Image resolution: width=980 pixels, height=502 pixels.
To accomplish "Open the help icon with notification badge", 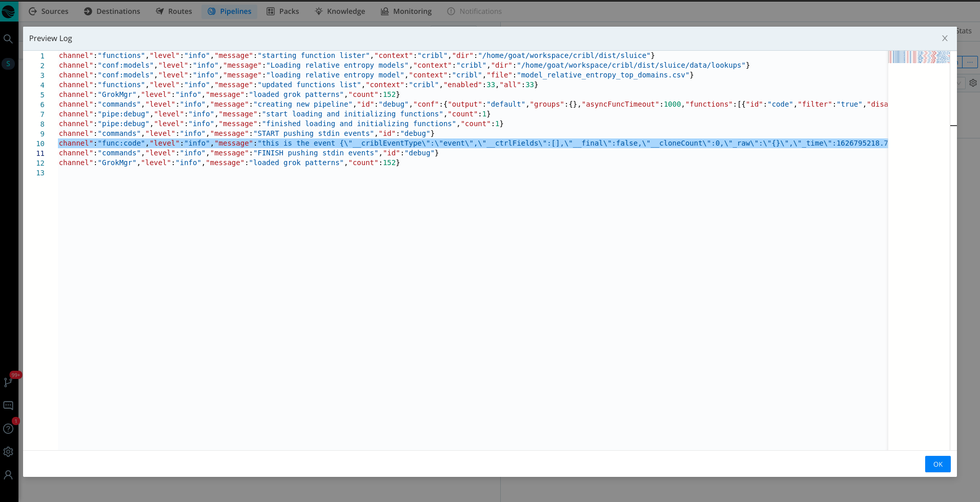I will coord(8,429).
